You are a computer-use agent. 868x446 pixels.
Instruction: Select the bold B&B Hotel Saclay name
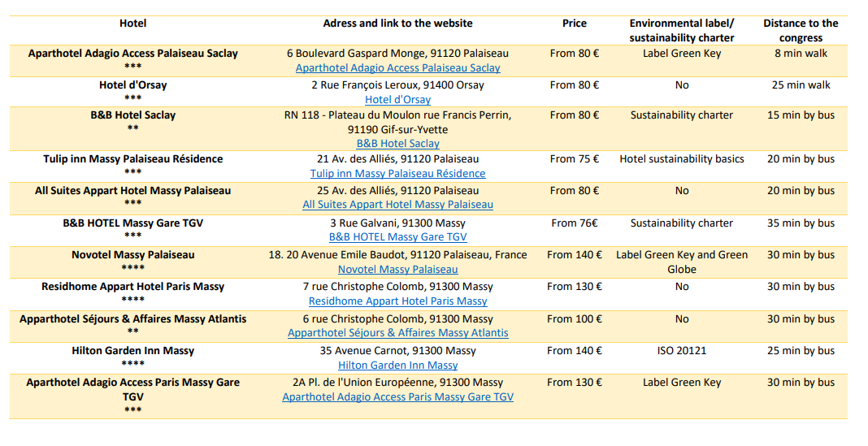point(132,115)
